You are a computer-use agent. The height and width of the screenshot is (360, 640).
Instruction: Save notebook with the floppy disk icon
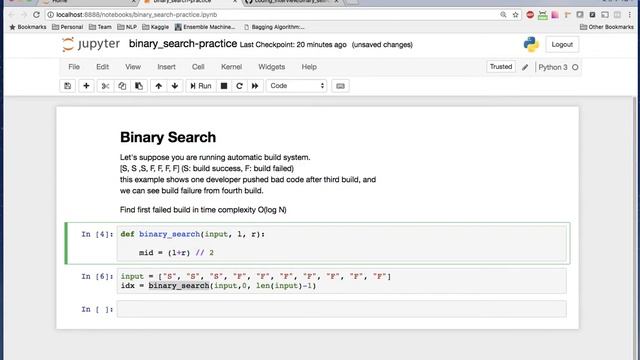(68, 86)
